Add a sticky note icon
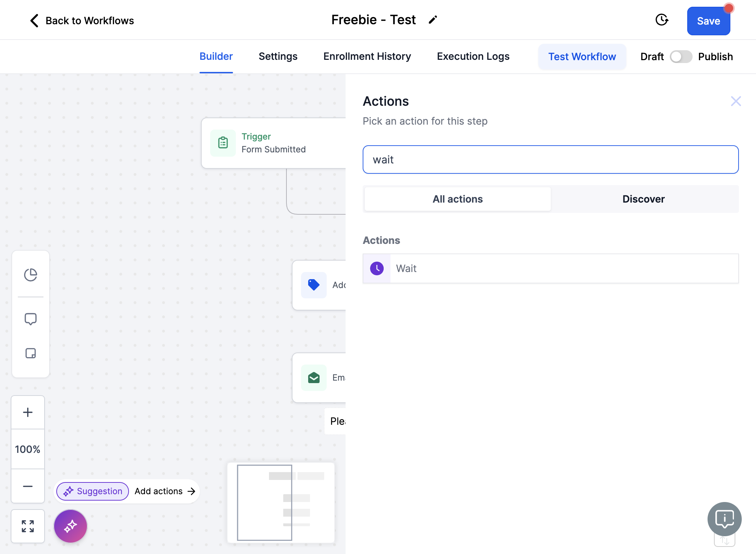This screenshot has height=554, width=756. coord(31,353)
